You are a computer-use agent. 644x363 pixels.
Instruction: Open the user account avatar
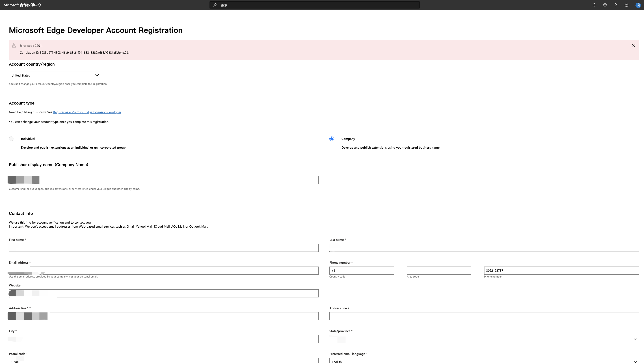pyautogui.click(x=638, y=5)
